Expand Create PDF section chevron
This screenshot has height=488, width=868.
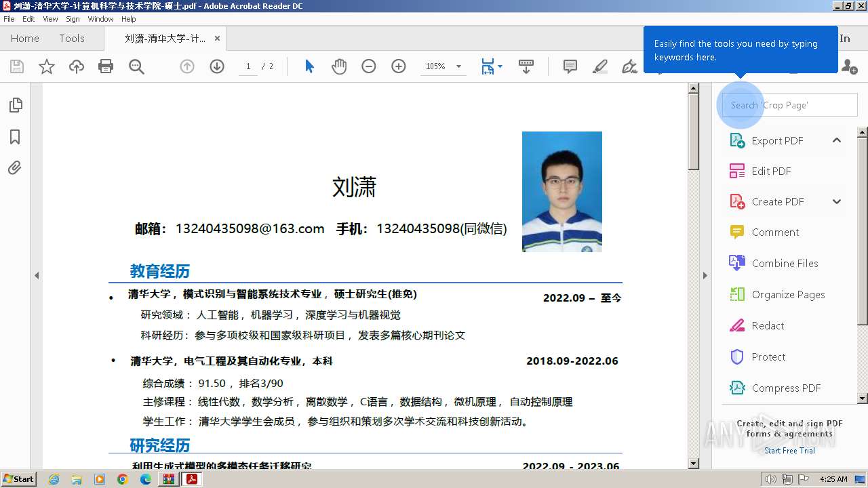[x=837, y=201]
